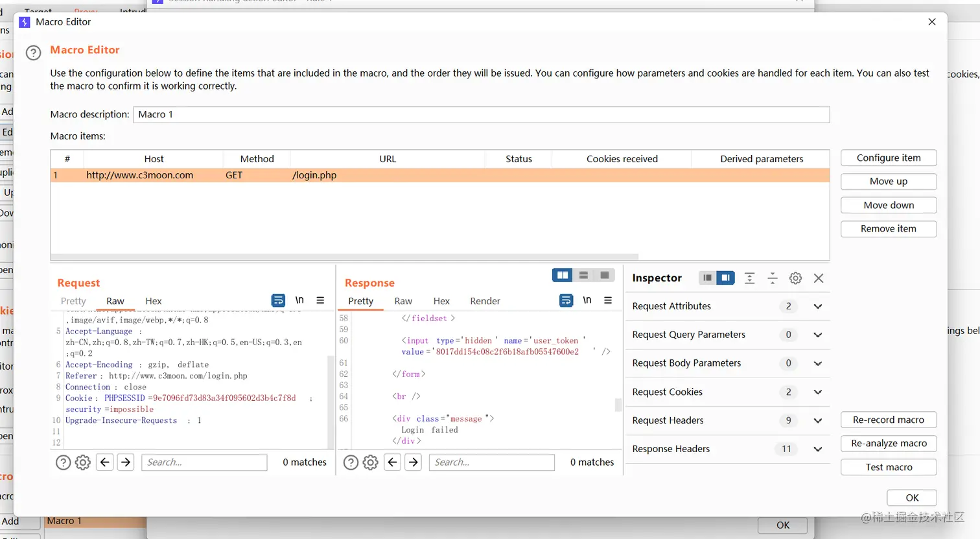Switch Response view to Pretty tab
980x539 pixels.
(361, 301)
